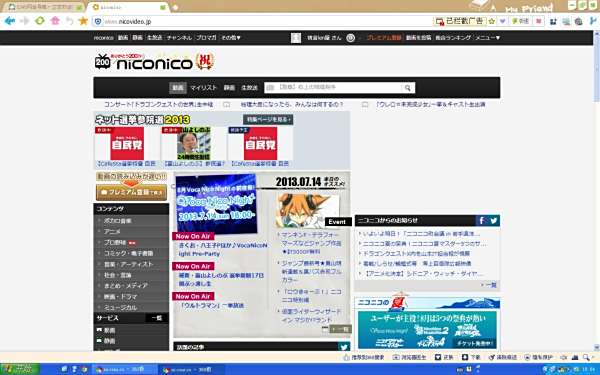The height and width of the screenshot is (375, 600).
Task: Click 一覧 link under the news list
Action: click(x=489, y=285)
